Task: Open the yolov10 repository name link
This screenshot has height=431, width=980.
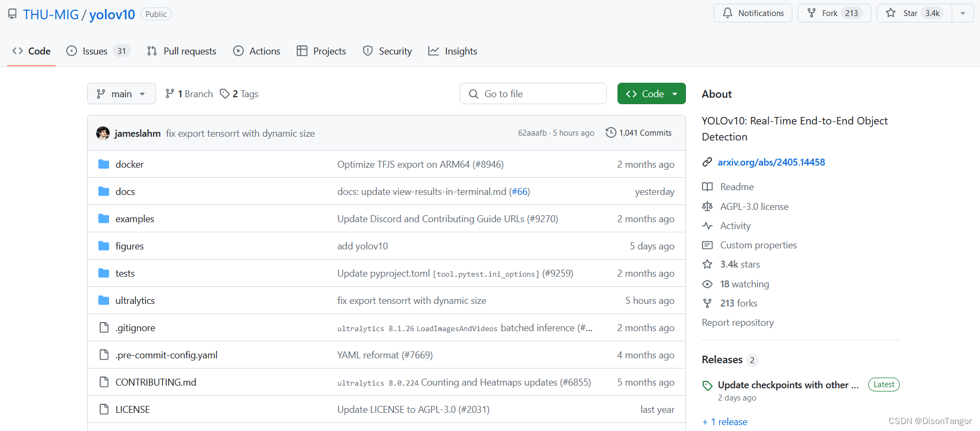Action: pyautogui.click(x=112, y=14)
